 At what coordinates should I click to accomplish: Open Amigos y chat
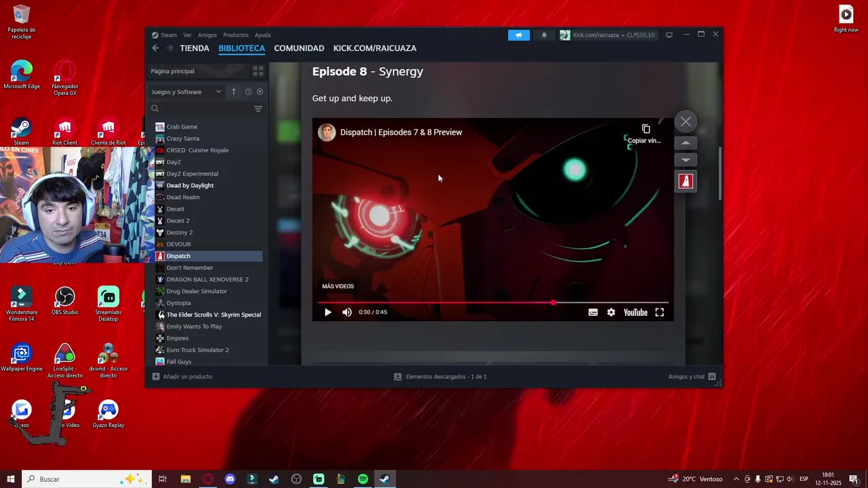[692, 377]
